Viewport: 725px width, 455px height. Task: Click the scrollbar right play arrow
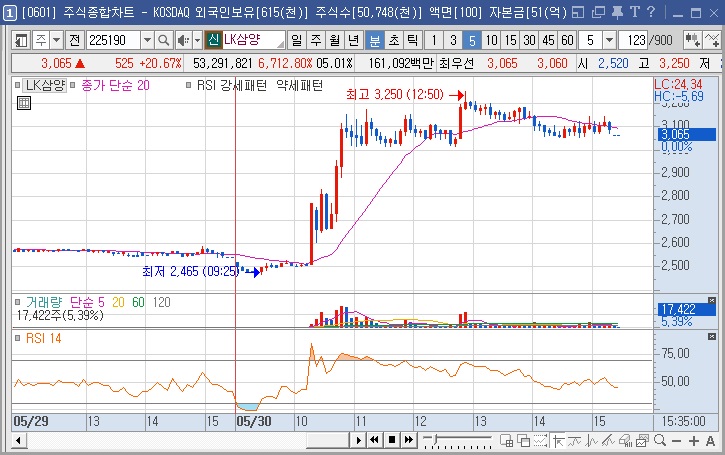click(358, 440)
